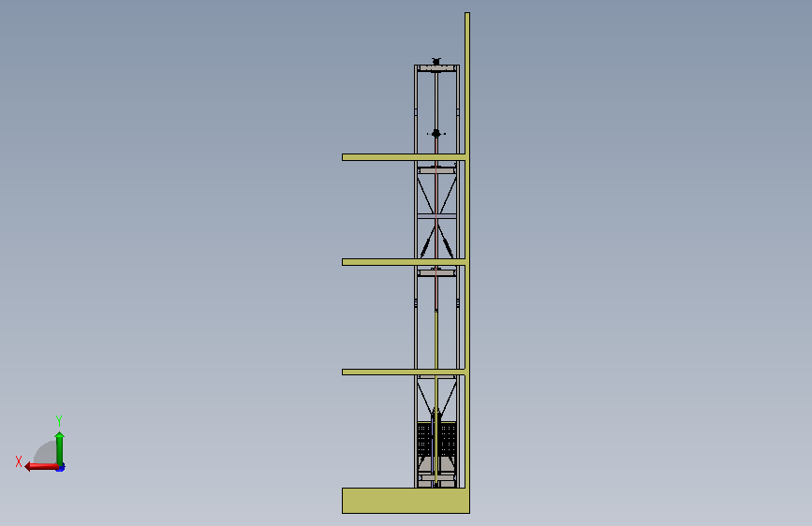Pick the black perforated cabin panel
This screenshot has height=526, width=812.
(x=436, y=440)
